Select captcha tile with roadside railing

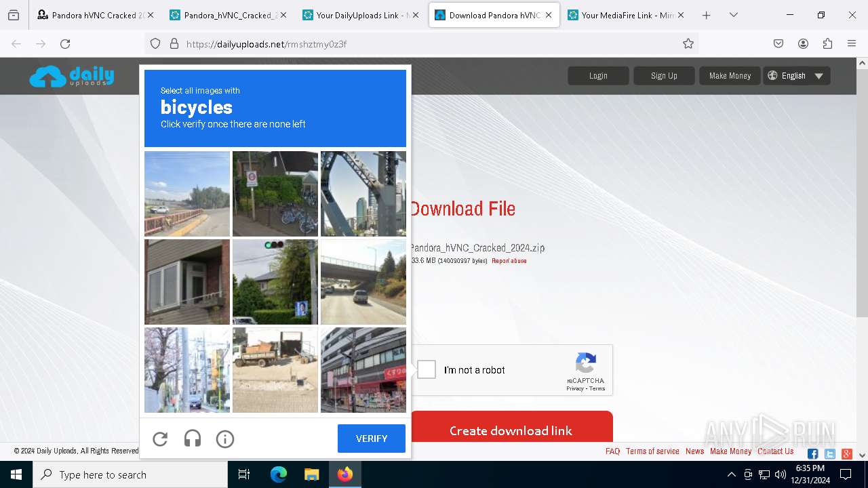[187, 194]
